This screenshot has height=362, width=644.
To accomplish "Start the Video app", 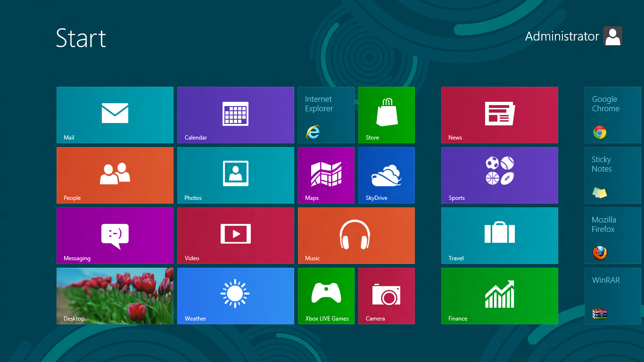I will click(x=235, y=235).
